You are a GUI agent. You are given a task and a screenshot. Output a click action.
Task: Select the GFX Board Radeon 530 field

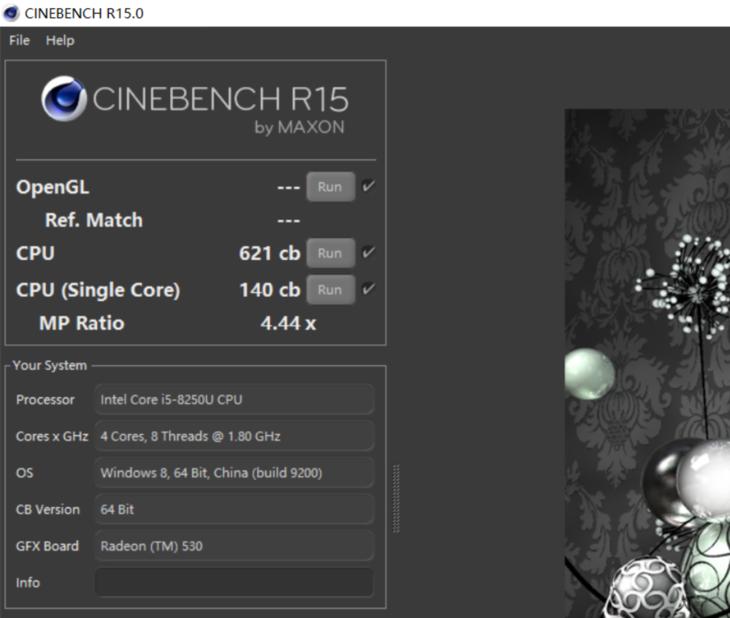coord(234,546)
